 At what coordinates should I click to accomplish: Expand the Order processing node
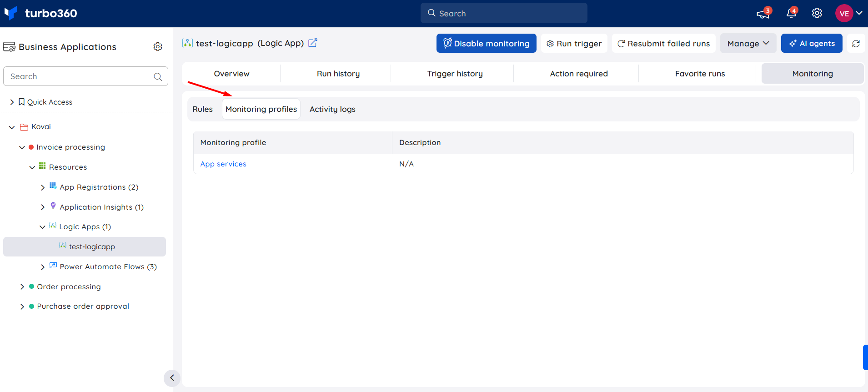tap(22, 286)
